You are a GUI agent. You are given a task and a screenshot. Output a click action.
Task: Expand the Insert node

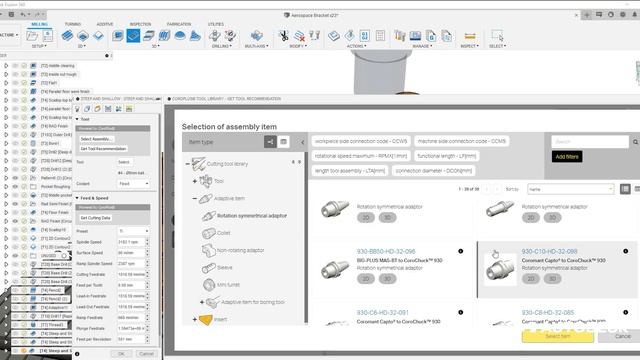195,319
